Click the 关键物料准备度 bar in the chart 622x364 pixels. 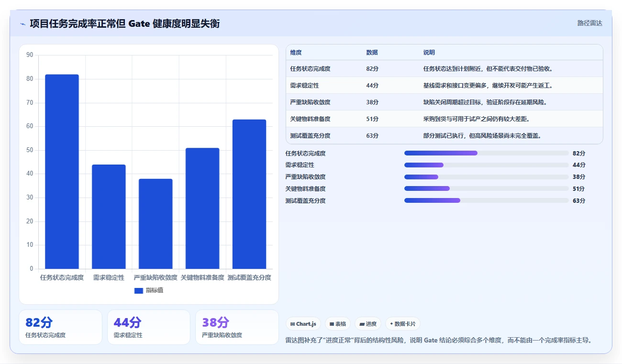click(202, 209)
